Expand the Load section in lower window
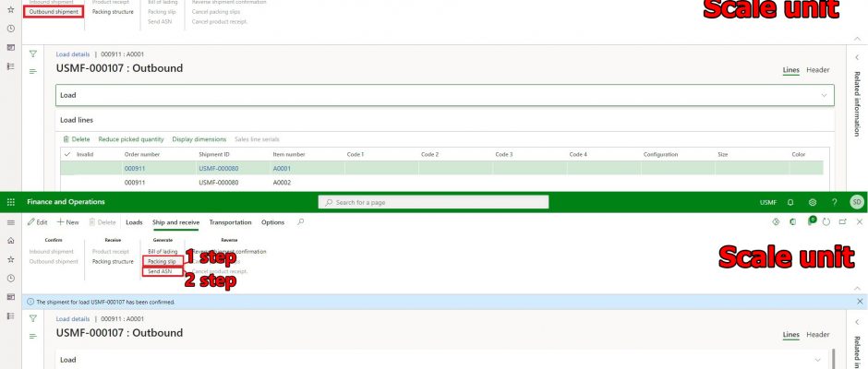This screenshot has width=868, height=369. (817, 360)
